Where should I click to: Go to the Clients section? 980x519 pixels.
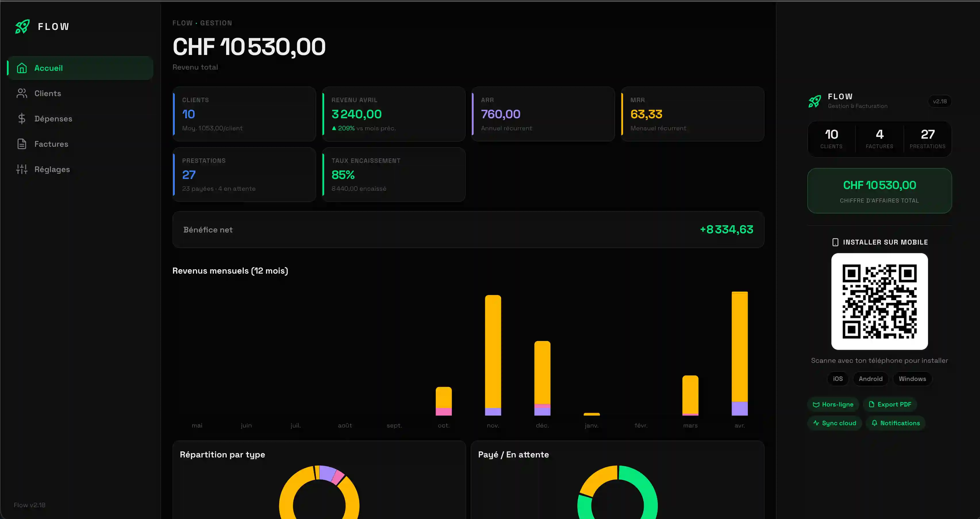coord(47,93)
